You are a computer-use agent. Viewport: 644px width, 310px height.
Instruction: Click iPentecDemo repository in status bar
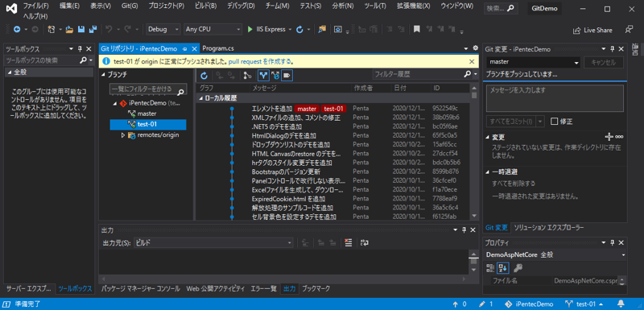coord(529,304)
